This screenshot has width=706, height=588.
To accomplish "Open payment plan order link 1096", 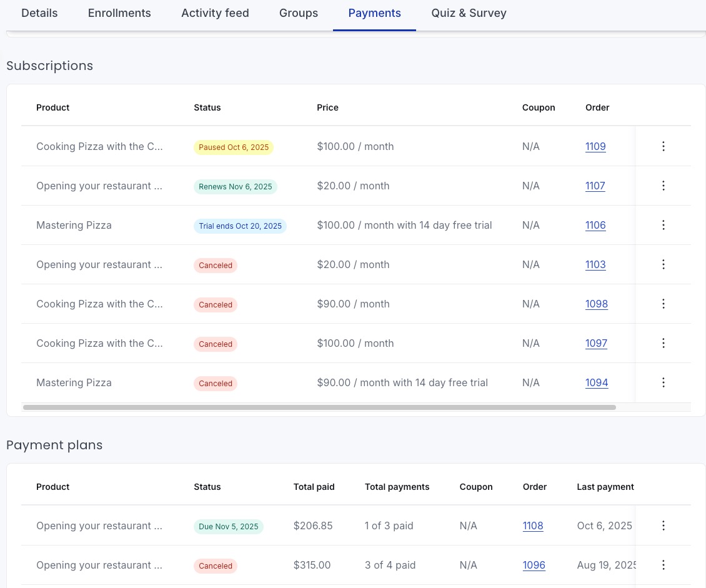I will [534, 565].
